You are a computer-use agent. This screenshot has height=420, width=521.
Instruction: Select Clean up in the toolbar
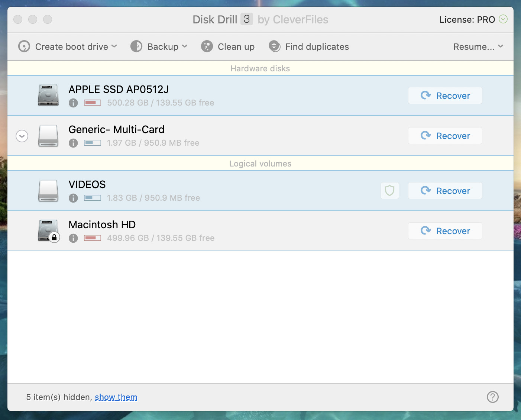pos(228,46)
